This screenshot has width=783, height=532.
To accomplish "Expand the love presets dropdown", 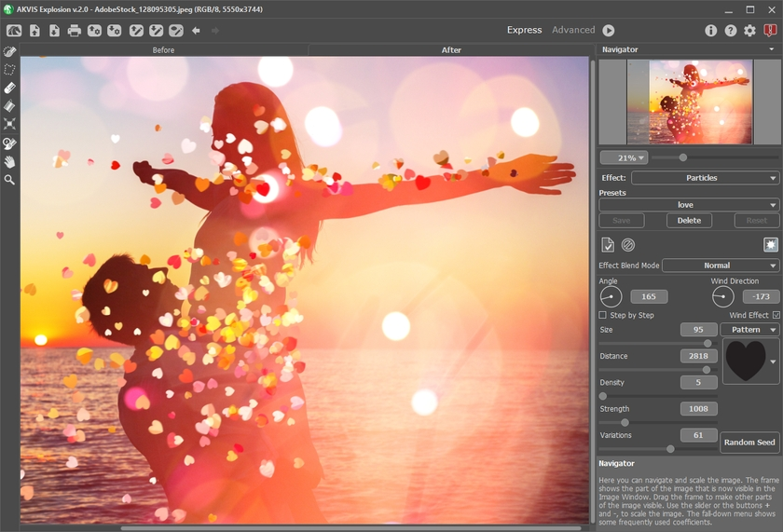I will point(688,205).
